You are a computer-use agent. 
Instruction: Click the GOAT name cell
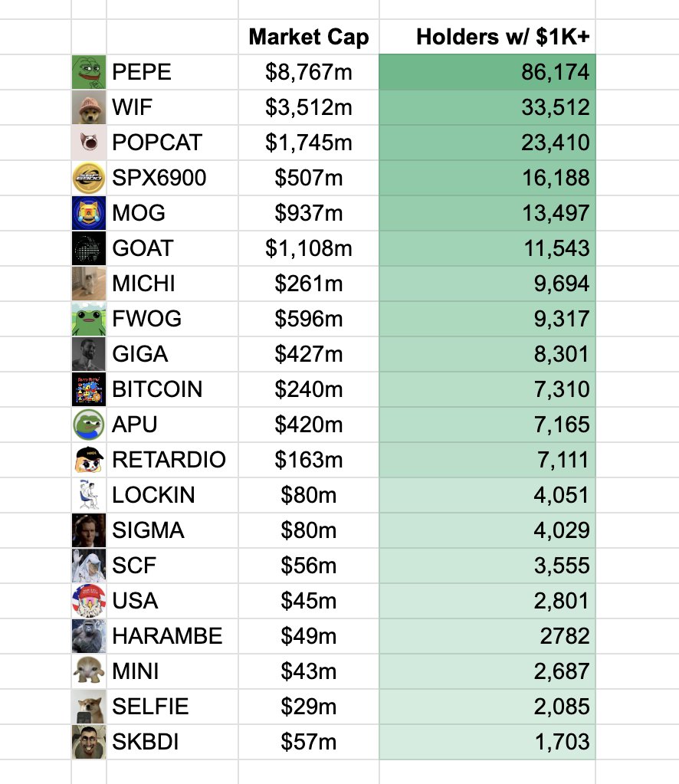[172, 248]
